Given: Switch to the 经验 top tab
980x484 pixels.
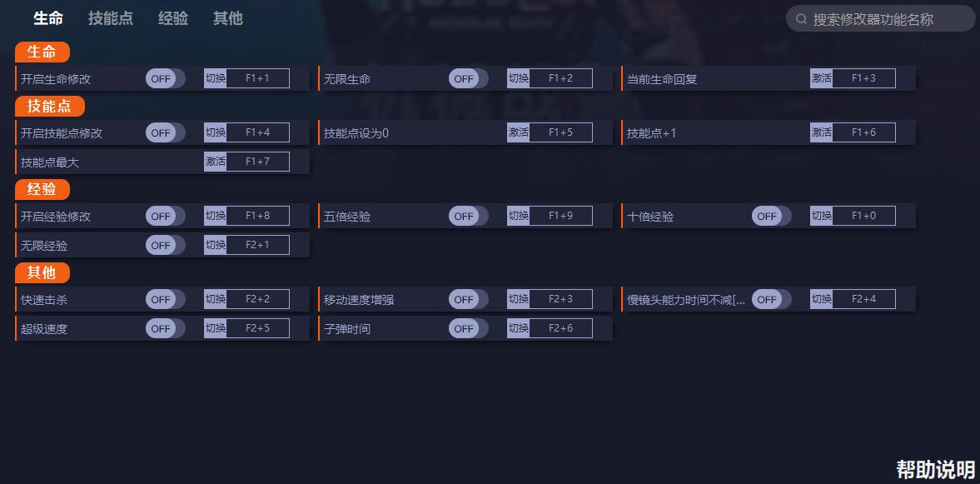Looking at the screenshot, I should [x=173, y=18].
